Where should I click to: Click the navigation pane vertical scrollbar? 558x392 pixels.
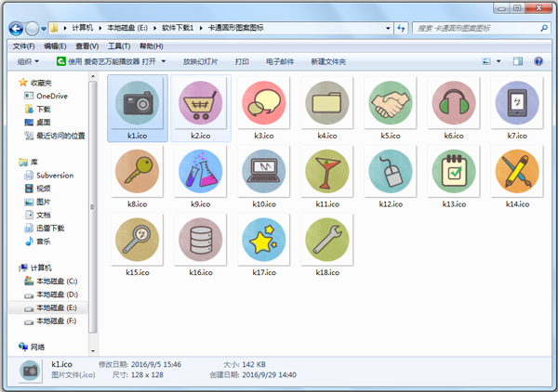point(91,204)
